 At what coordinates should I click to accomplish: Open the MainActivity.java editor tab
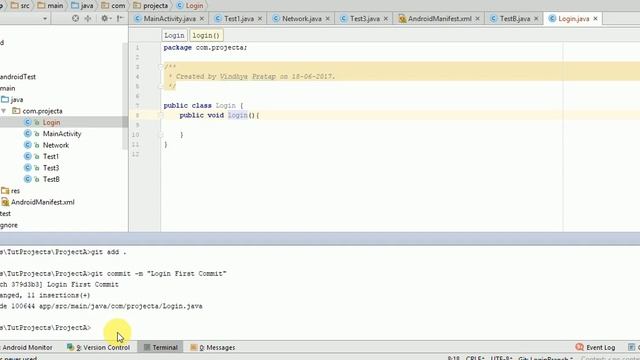tap(169, 19)
